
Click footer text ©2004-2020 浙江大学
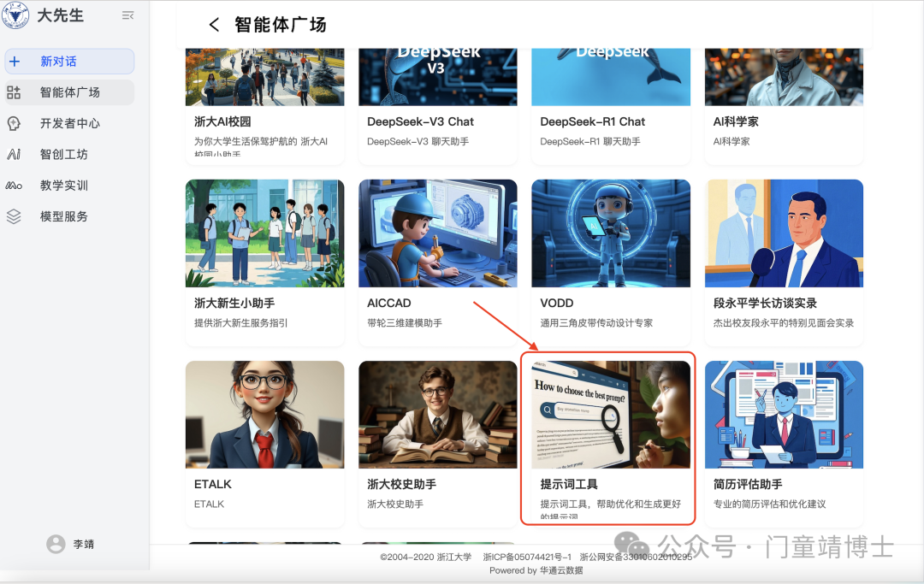[425, 557]
